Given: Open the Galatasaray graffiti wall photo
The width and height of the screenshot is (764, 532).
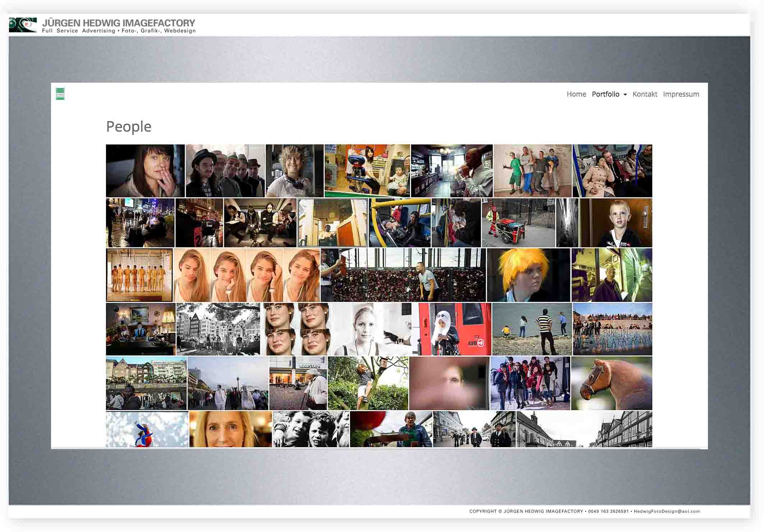Looking at the screenshot, I should pyautogui.click(x=612, y=329).
